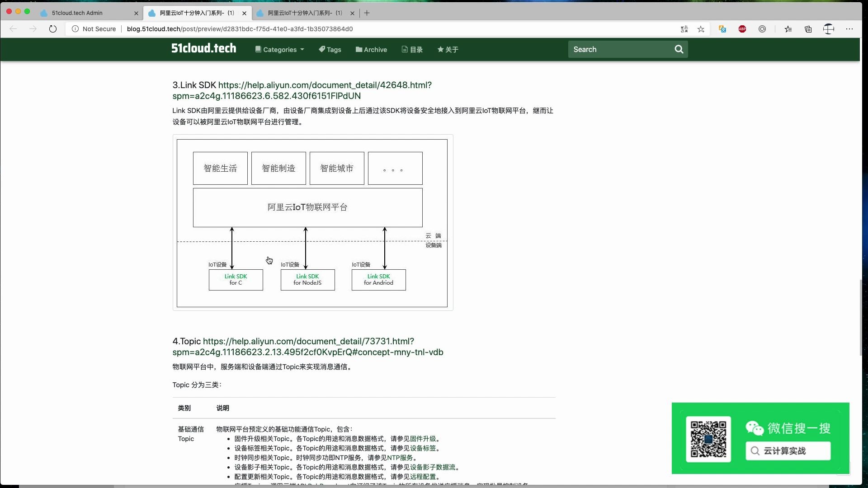Open a new browser tab
The height and width of the screenshot is (488, 868).
(366, 13)
